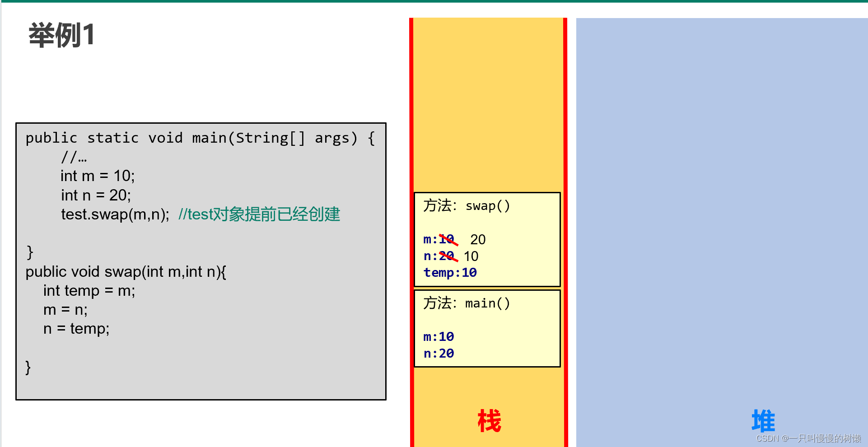Click the crossed-out 'm:10' in swap frame
Image resolution: width=868 pixels, height=447 pixels.
pos(440,239)
